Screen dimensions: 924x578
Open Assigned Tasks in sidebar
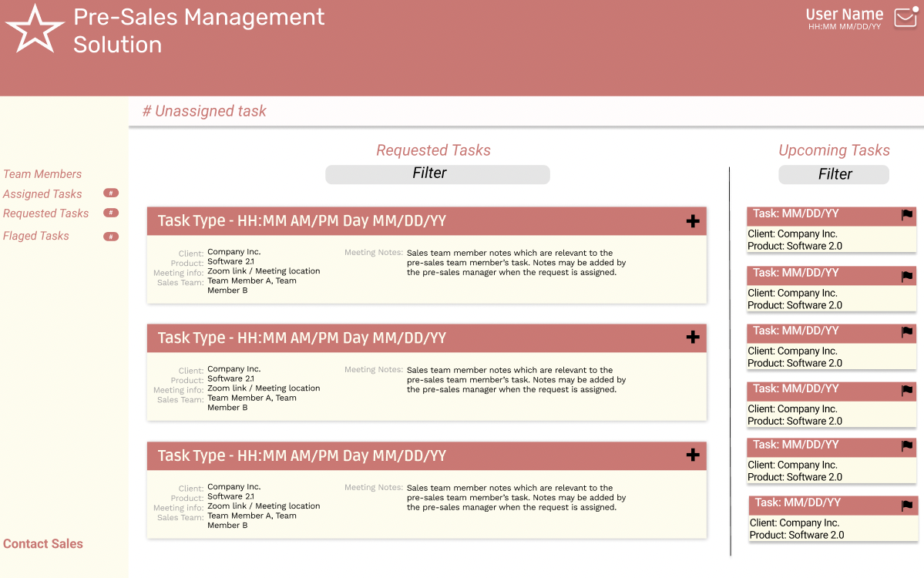pos(42,194)
